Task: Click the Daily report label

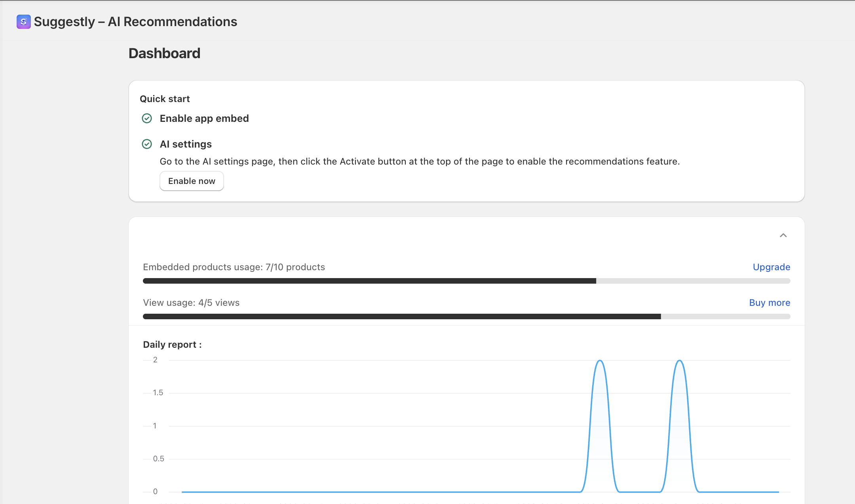Action: 172,345
